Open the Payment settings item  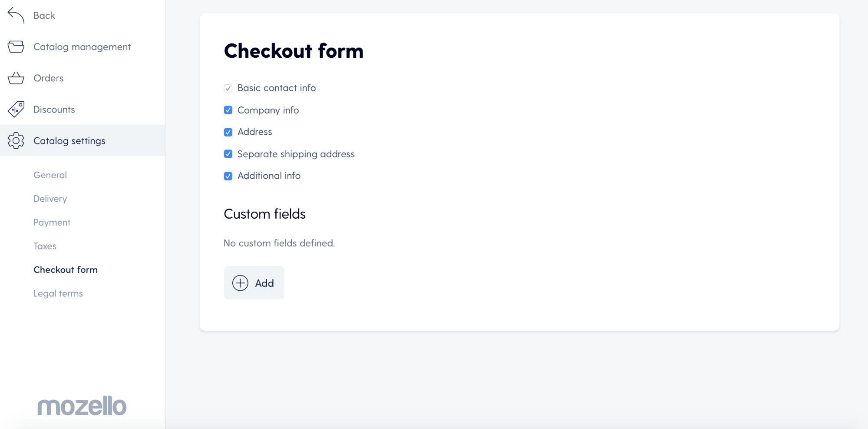pos(52,222)
